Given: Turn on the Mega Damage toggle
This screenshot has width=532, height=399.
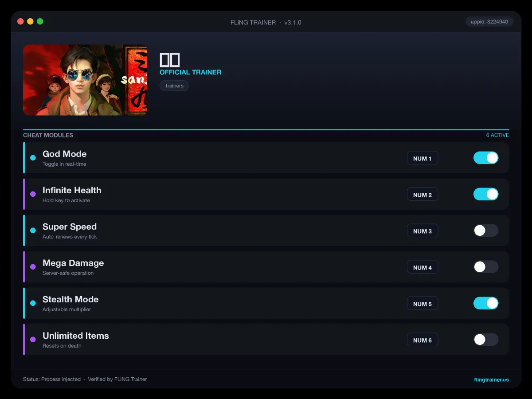Looking at the screenshot, I should click(486, 267).
